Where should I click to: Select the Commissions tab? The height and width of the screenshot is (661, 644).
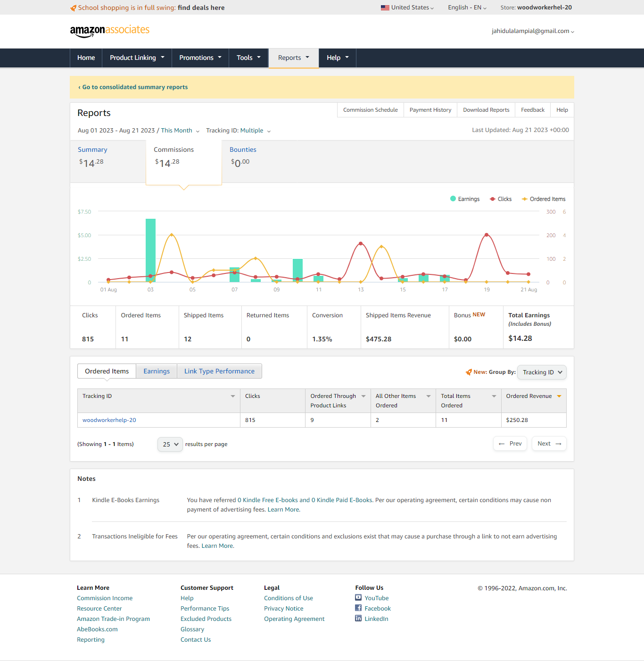coord(184,162)
